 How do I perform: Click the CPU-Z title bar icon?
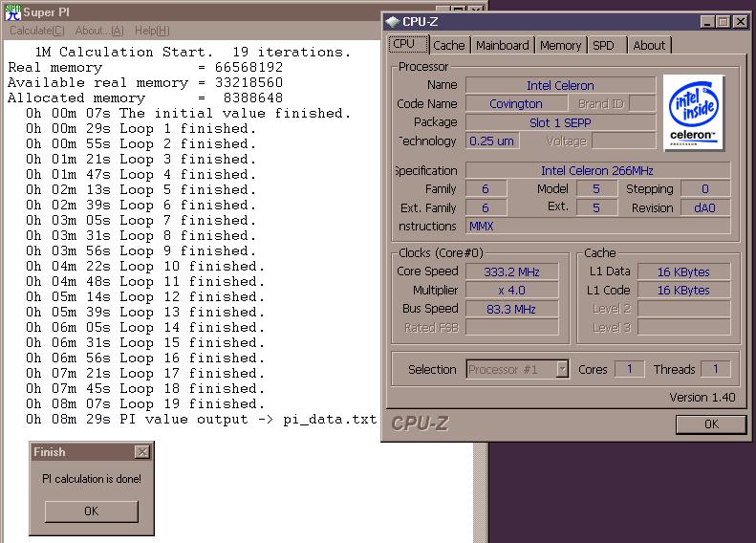click(393, 22)
